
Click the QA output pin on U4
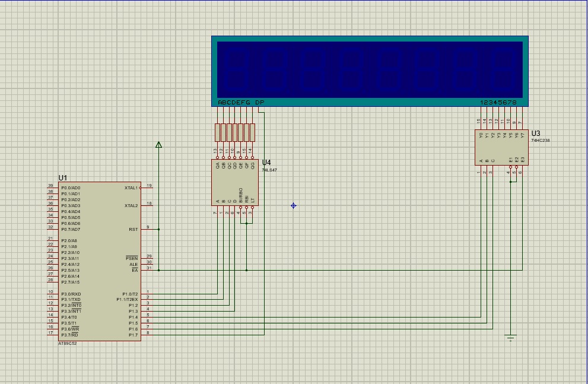(x=218, y=164)
